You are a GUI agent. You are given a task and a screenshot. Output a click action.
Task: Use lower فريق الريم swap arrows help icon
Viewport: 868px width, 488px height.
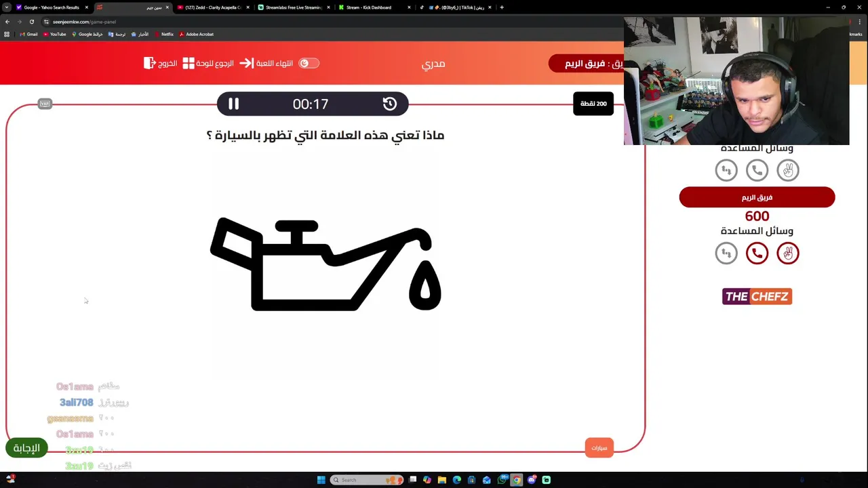726,253
